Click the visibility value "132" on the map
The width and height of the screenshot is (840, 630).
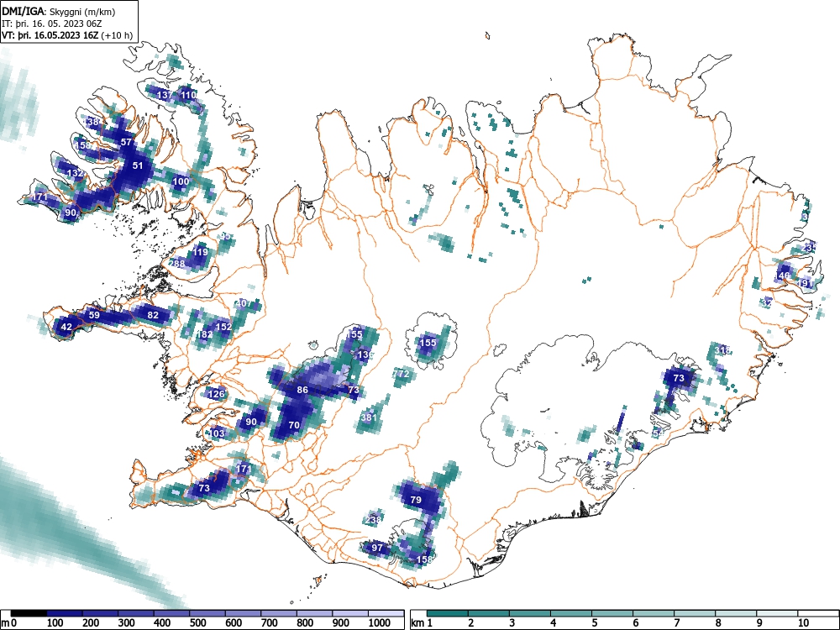(76, 174)
